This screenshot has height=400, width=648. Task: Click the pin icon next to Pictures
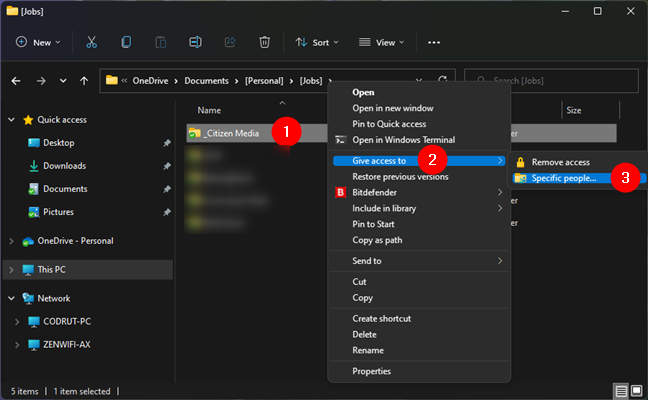click(167, 212)
